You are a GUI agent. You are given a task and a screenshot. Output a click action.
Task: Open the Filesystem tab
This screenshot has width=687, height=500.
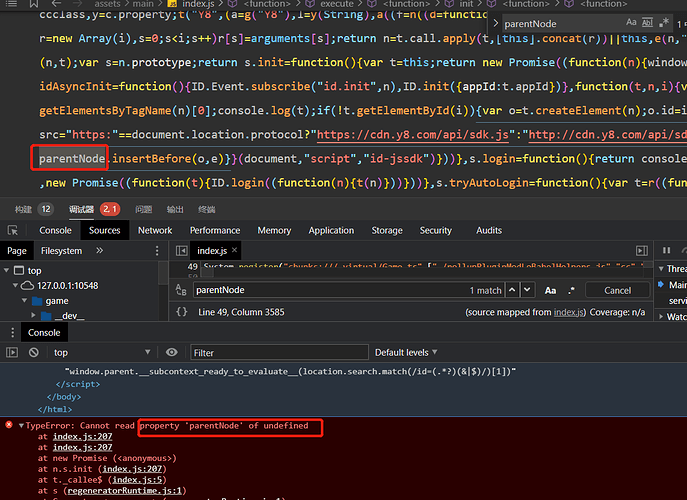(61, 251)
